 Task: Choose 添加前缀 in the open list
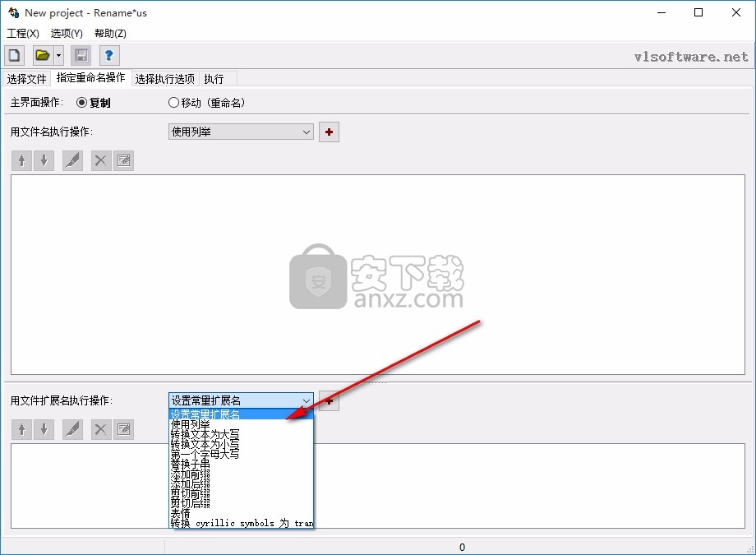click(241, 474)
